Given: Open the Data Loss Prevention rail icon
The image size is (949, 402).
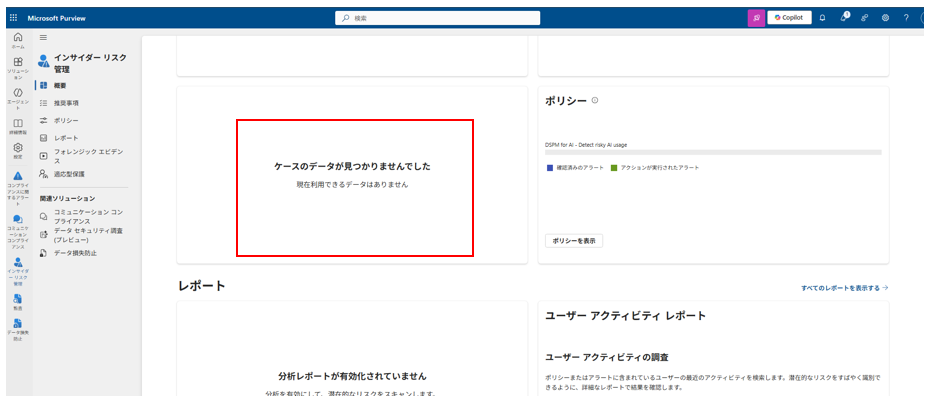Looking at the screenshot, I should click(18, 327).
